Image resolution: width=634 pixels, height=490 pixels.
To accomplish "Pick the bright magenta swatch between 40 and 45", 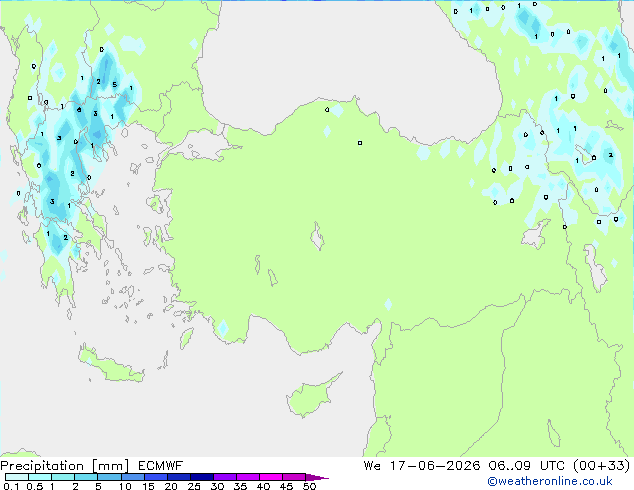I will [271, 477].
